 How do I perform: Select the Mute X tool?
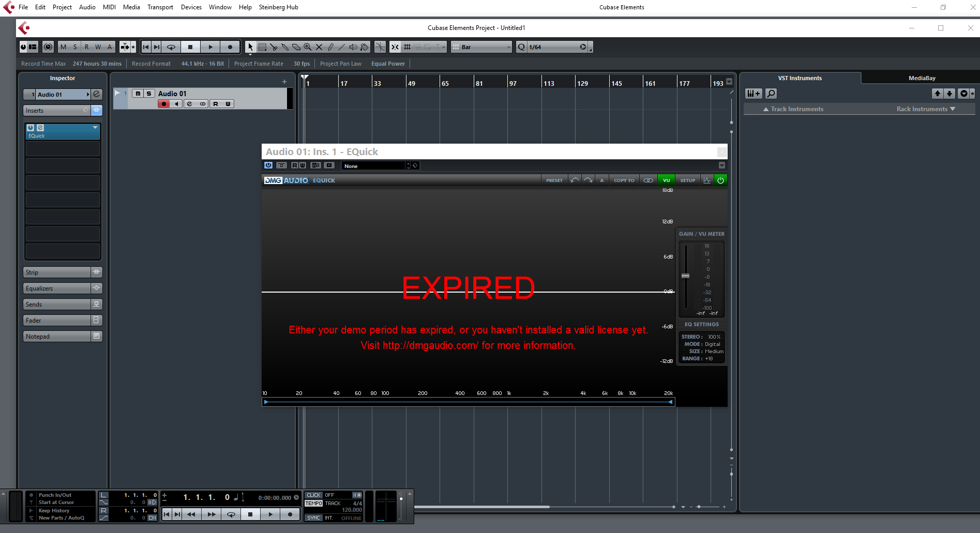pos(319,47)
